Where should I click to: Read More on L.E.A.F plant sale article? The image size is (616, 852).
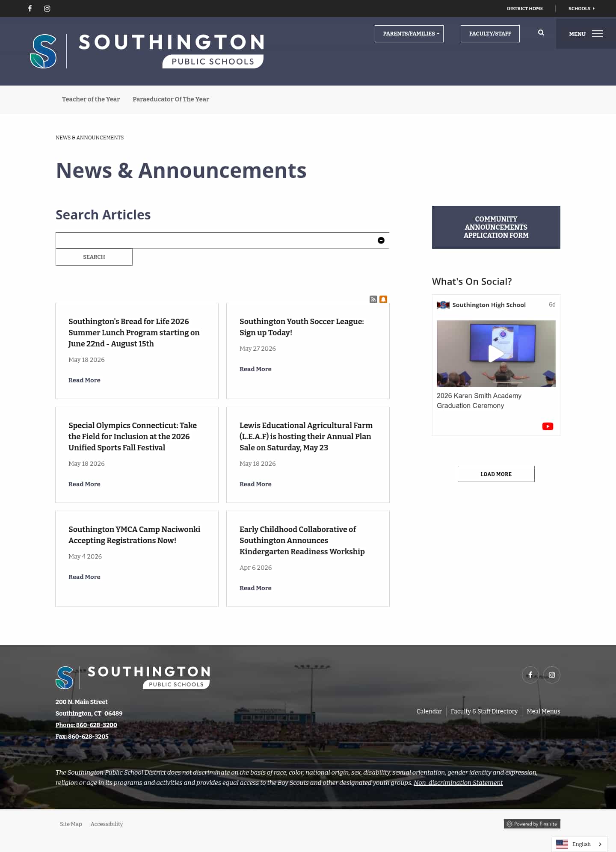255,484
